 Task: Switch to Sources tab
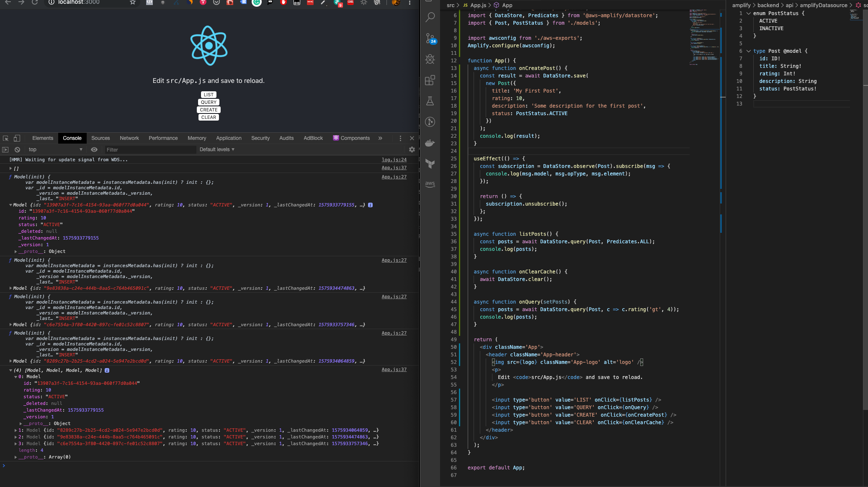pos(100,138)
